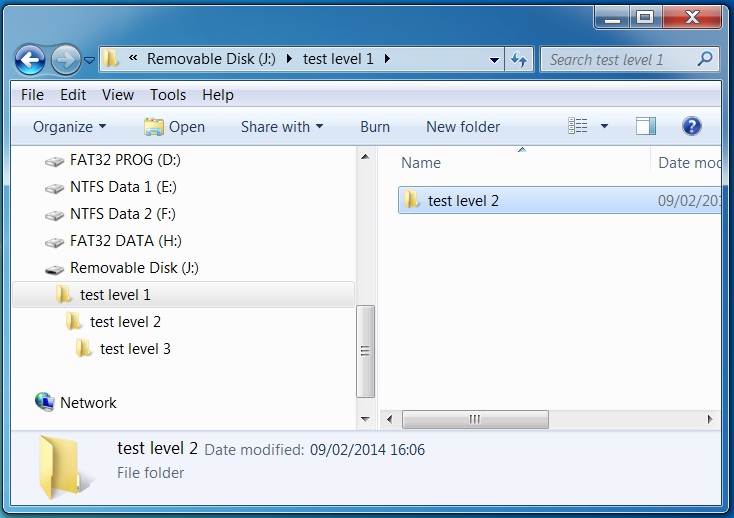Create a New folder
The height and width of the screenshot is (518, 734).
tap(463, 127)
